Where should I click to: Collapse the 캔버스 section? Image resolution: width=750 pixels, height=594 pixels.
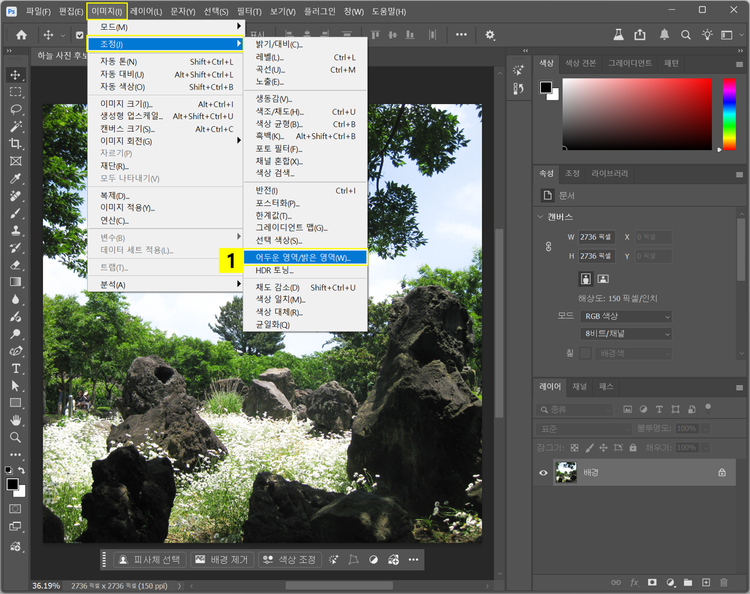(x=541, y=217)
